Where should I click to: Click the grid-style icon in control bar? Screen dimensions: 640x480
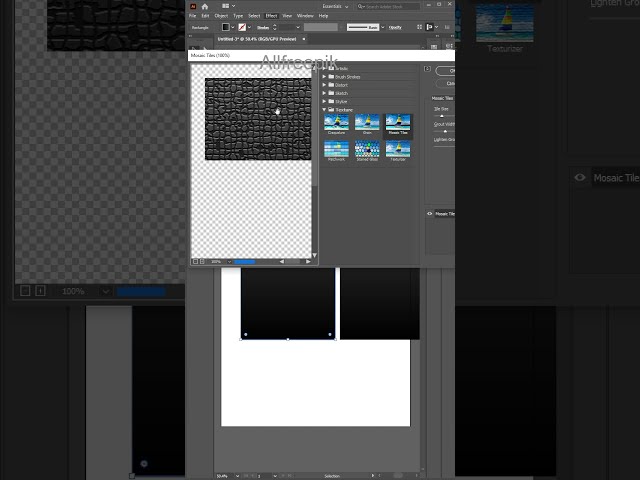(420, 27)
